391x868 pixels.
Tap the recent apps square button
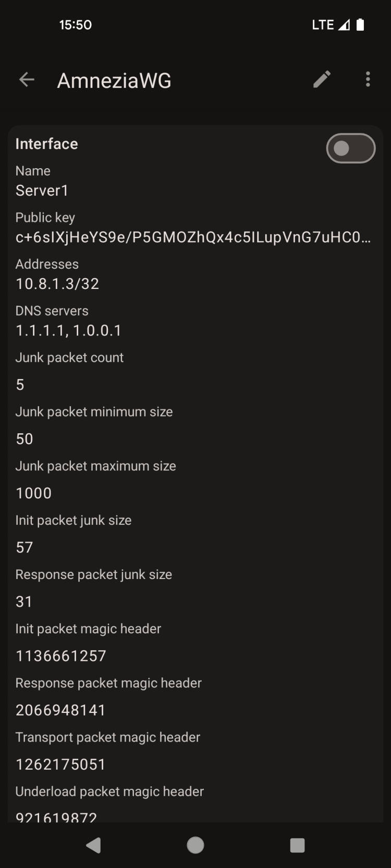(x=297, y=845)
